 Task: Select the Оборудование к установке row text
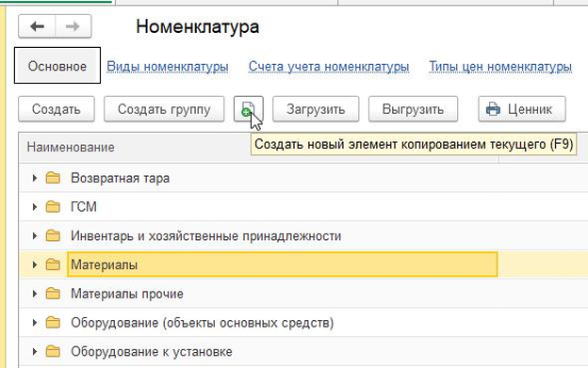click(x=152, y=351)
